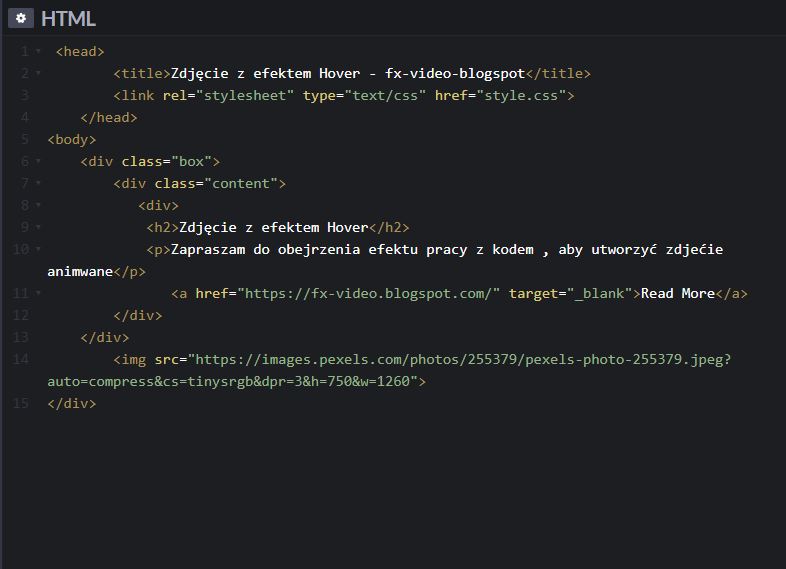Click the "Read More" anchor text
This screenshot has width=786, height=569.
coord(678,294)
